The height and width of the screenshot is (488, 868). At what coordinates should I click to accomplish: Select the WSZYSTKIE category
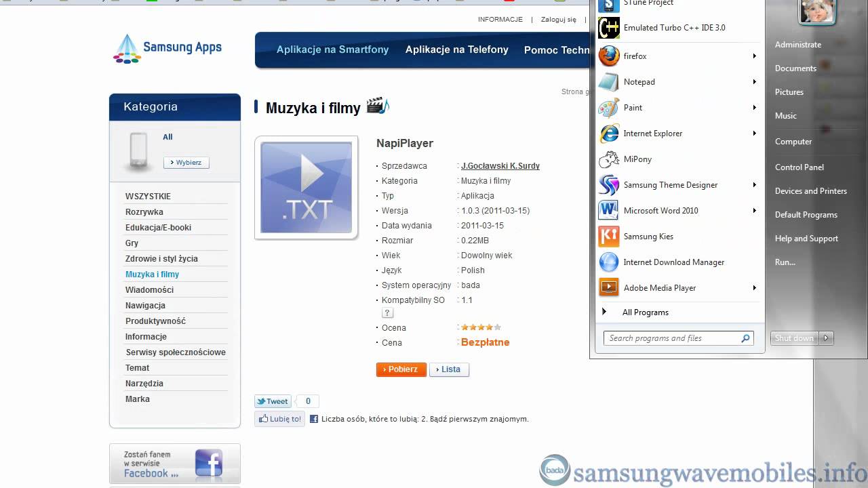148,197
